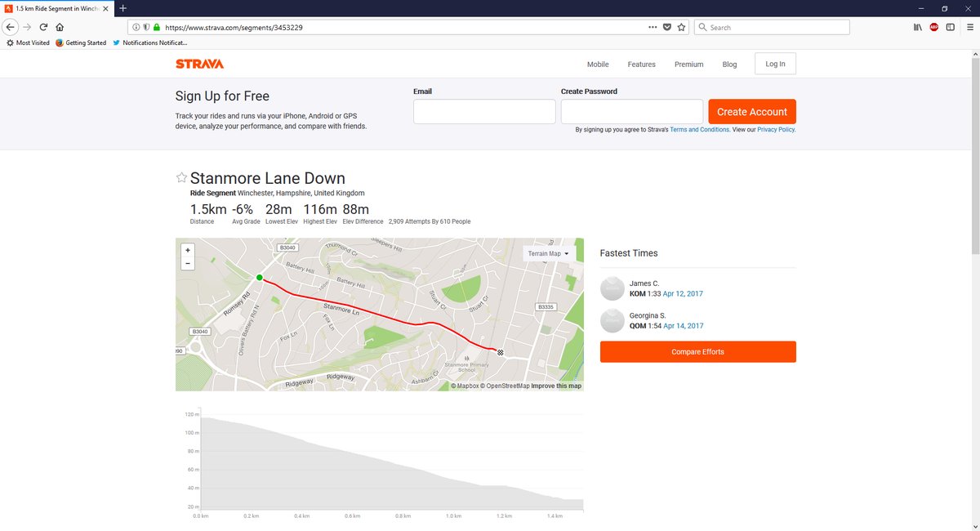Open the Blog nav item
Screen dimensions: 980x531
pyautogui.click(x=729, y=65)
